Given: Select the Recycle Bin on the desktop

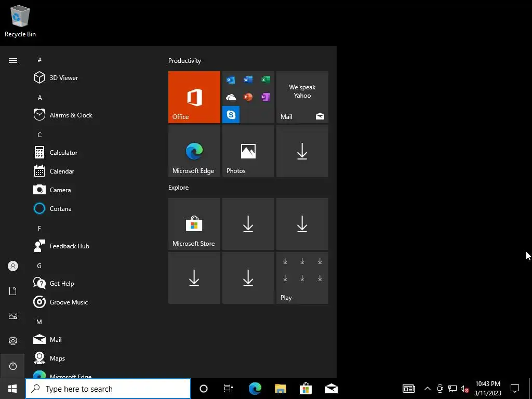Looking at the screenshot, I should tap(20, 21).
